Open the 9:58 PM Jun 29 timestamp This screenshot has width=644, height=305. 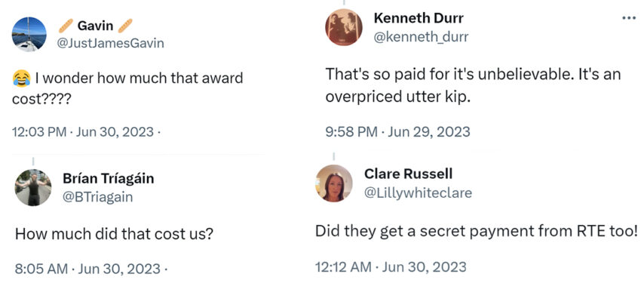397,131
